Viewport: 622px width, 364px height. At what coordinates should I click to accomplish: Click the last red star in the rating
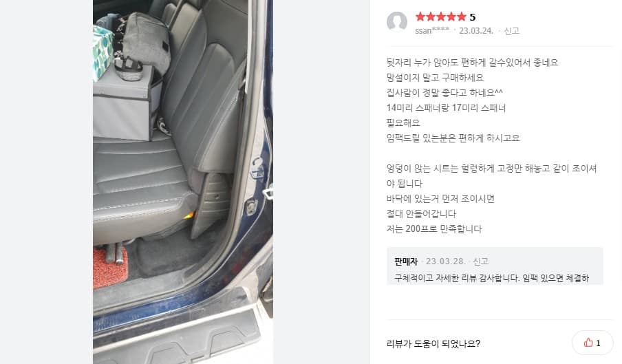pos(461,17)
